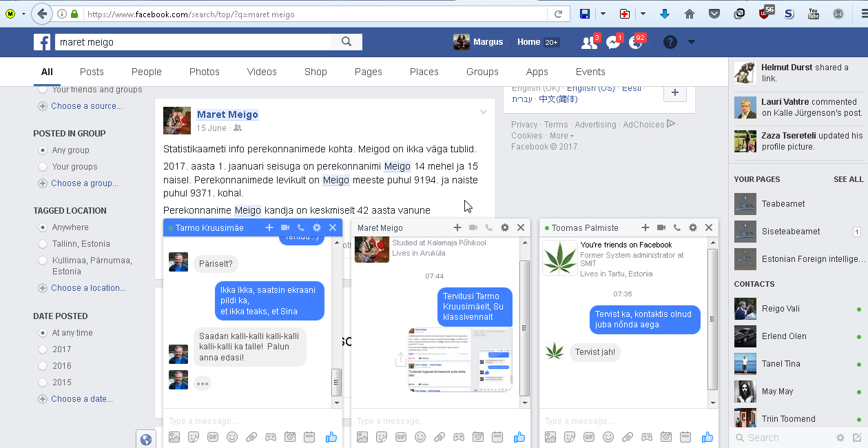
Task: Send thumbs-up like in Tarmo Kruusimäe chat
Action: tap(331, 437)
